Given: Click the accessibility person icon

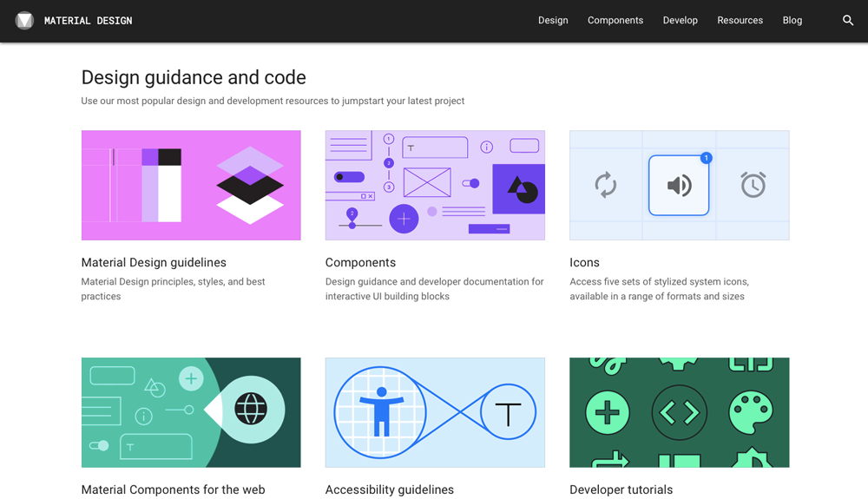Looking at the screenshot, I should tap(381, 411).
